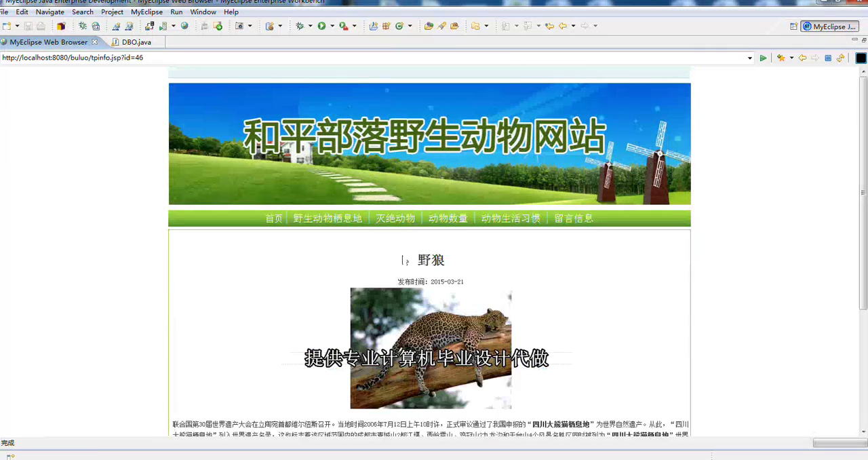Select the MyEclipse Web Browser tab
Image resolution: width=868 pixels, height=460 pixels.
[x=48, y=42]
